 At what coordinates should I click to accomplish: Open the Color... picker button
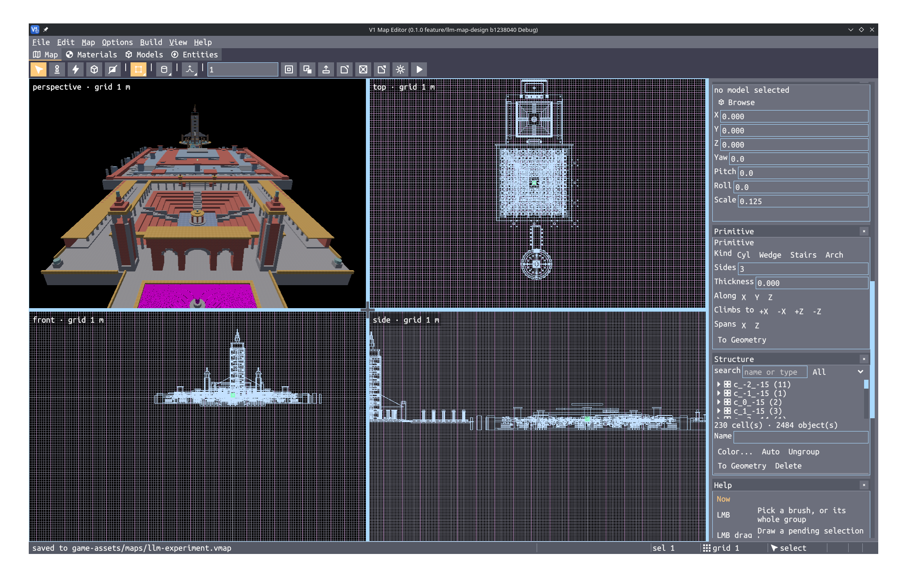[735, 452]
